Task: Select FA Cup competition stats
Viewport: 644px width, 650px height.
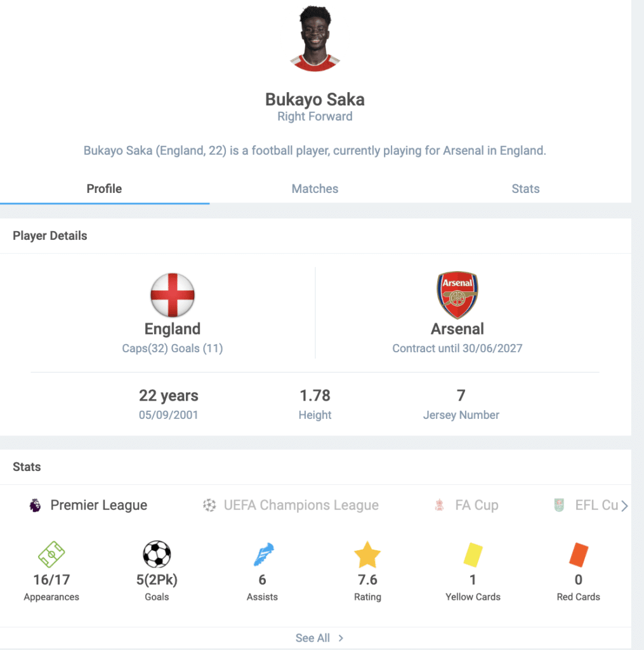Action: pos(476,505)
